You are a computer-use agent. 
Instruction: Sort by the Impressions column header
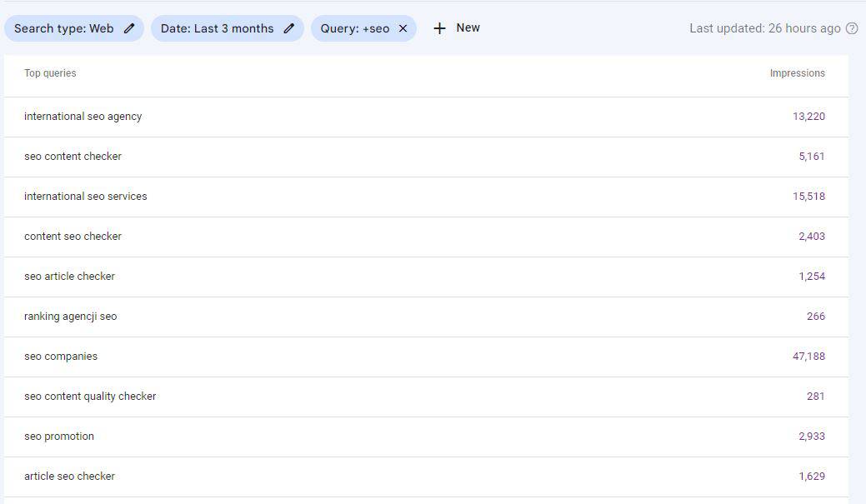click(x=797, y=73)
